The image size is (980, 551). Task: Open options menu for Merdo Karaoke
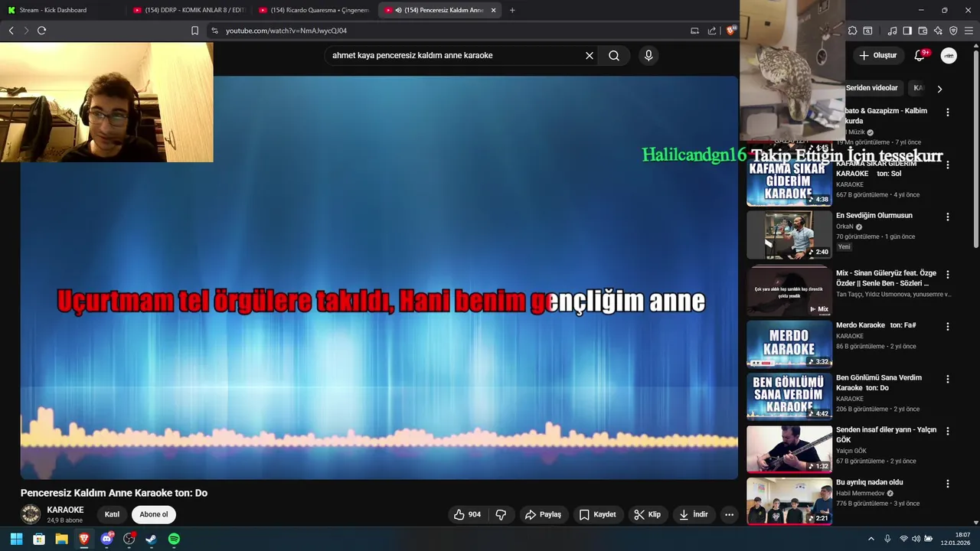click(948, 327)
